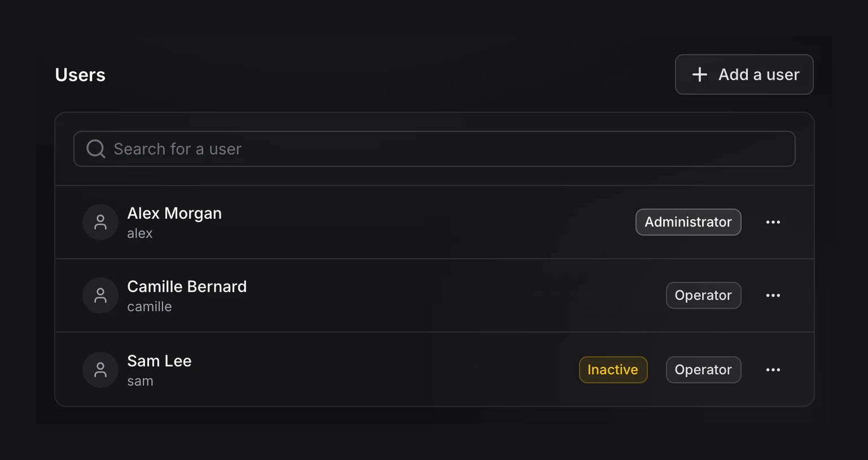This screenshot has height=460, width=868.
Task: Click Sam Lee's avatar icon
Action: tap(101, 370)
